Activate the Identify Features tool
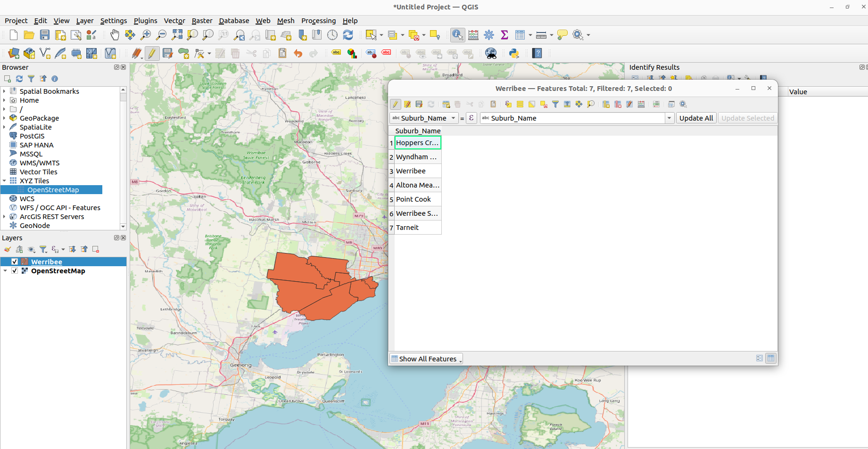Viewport: 868px width, 449px height. tap(457, 35)
